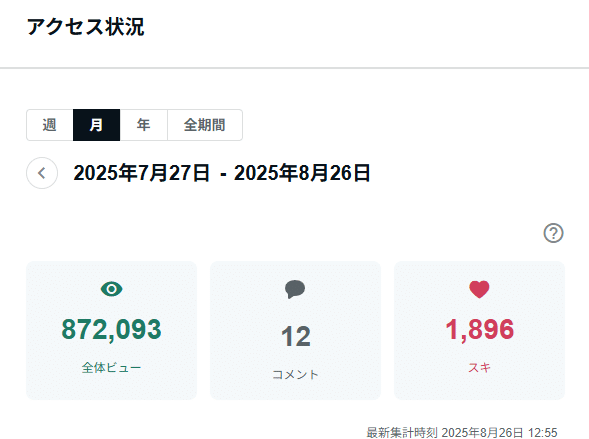Click the コメント label
The width and height of the screenshot is (589, 439).
[295, 374]
